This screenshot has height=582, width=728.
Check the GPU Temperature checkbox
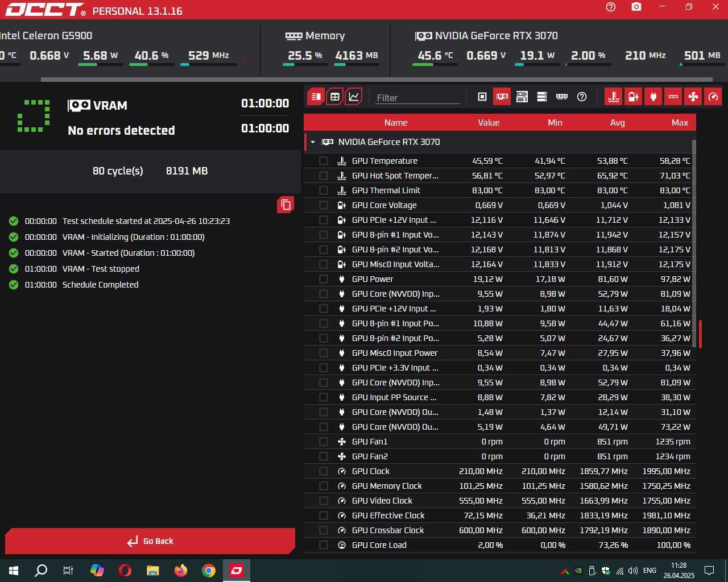tap(324, 161)
